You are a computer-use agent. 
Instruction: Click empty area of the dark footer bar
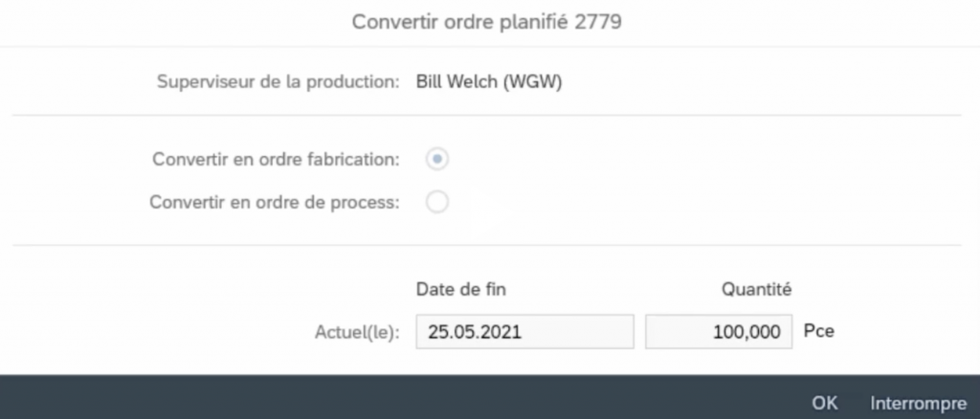click(383, 399)
